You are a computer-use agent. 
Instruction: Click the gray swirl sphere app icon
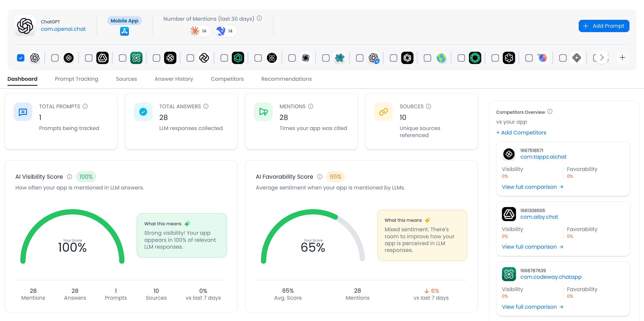coord(306,58)
